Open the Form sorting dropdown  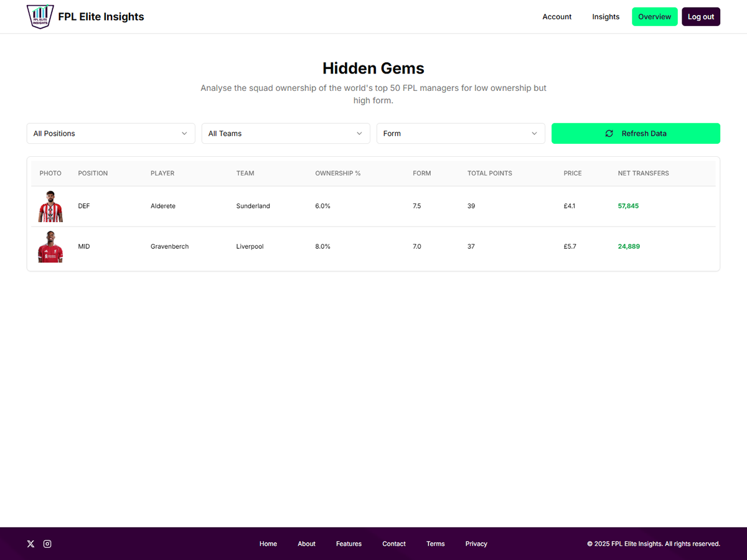[460, 133]
